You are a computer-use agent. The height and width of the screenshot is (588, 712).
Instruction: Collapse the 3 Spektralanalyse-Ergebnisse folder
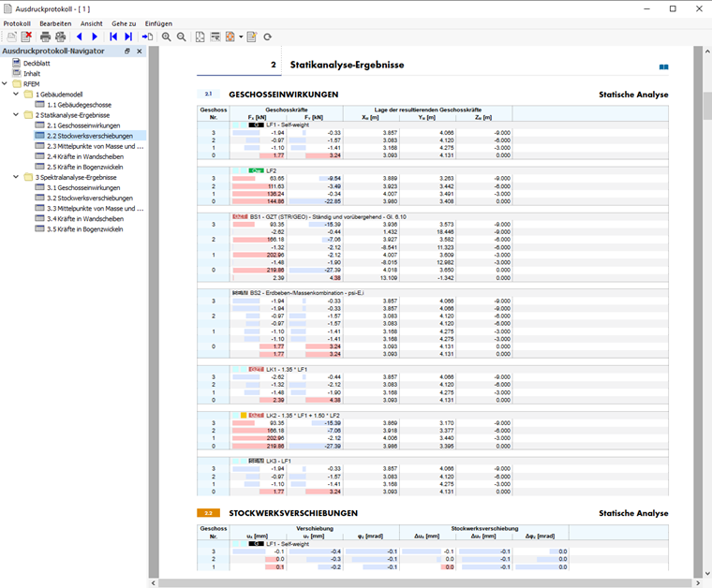(16, 177)
